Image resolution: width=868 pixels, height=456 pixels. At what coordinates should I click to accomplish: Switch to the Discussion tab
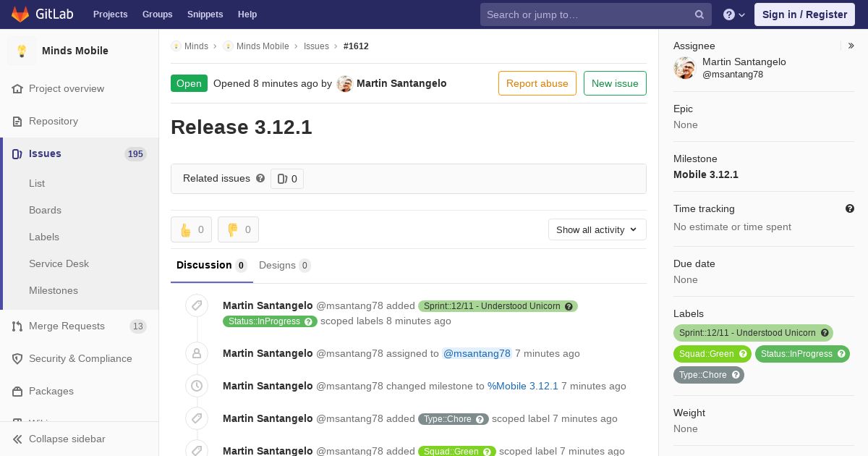pyautogui.click(x=212, y=265)
